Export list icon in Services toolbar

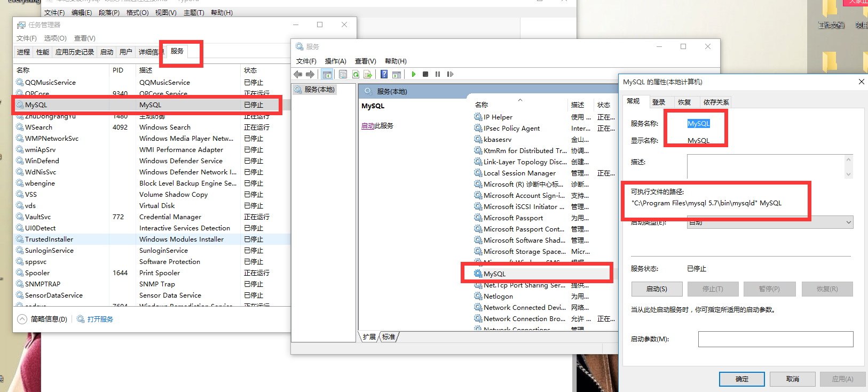368,74
